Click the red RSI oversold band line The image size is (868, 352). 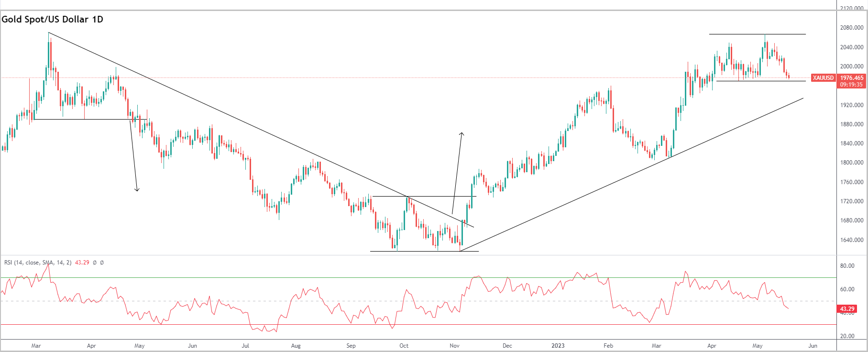(418, 324)
